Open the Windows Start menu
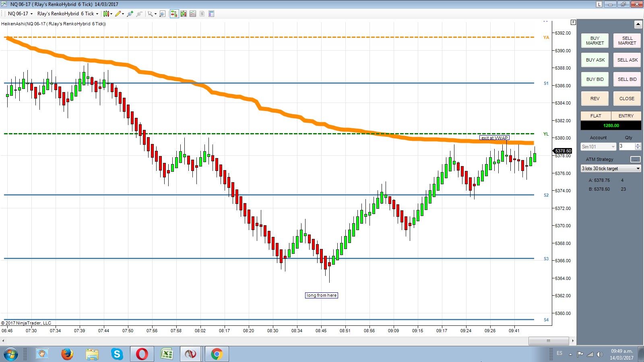Screen dimensions: 644x362 click(10, 354)
